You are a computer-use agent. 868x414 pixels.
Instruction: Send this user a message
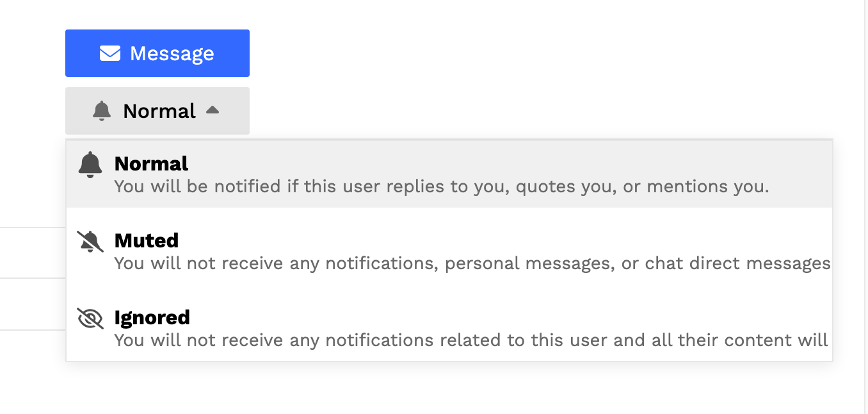pyautogui.click(x=157, y=53)
